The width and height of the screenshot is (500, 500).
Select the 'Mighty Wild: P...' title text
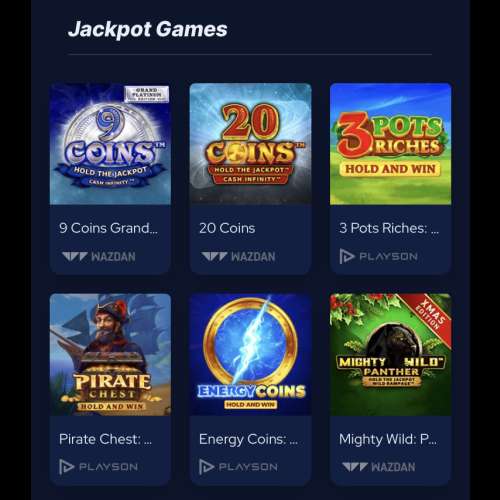(388, 440)
